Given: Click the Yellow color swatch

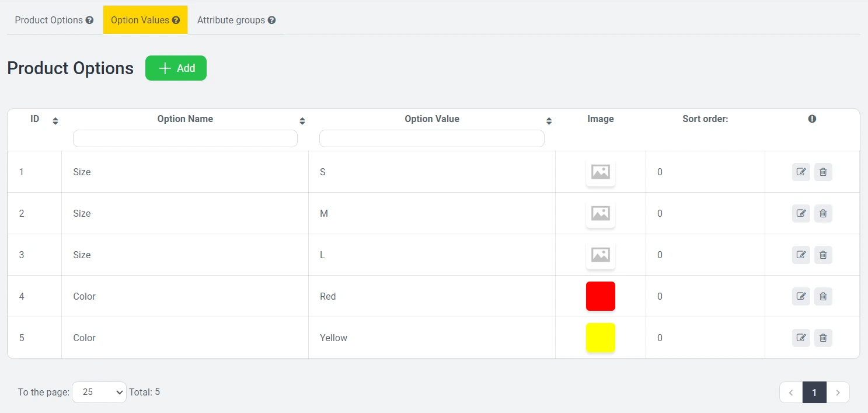Looking at the screenshot, I should tap(600, 338).
